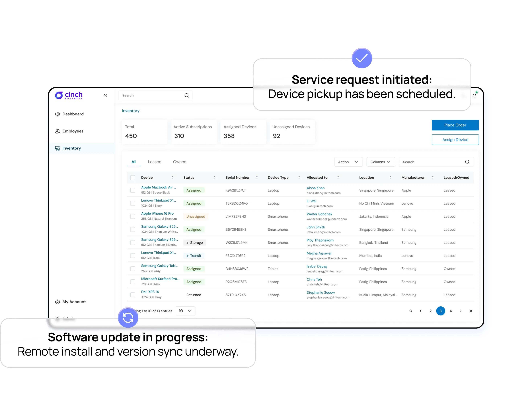The image size is (532, 414).
Task: Select the Dell XPS 14 checkbox
Action: [x=133, y=295]
